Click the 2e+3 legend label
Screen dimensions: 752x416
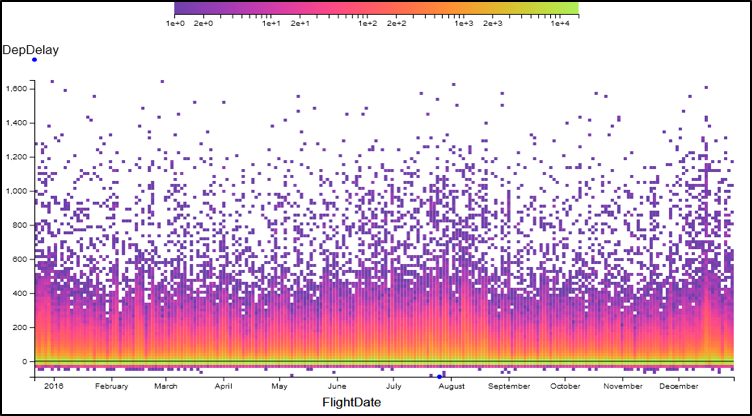(x=493, y=23)
